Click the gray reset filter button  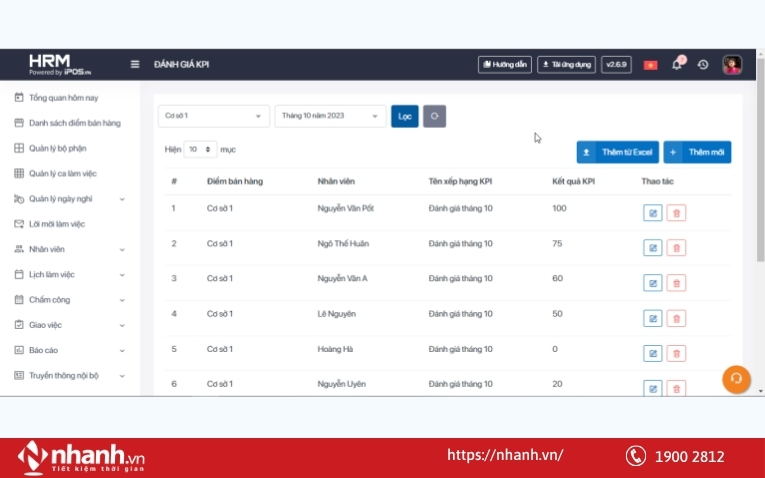(x=434, y=116)
